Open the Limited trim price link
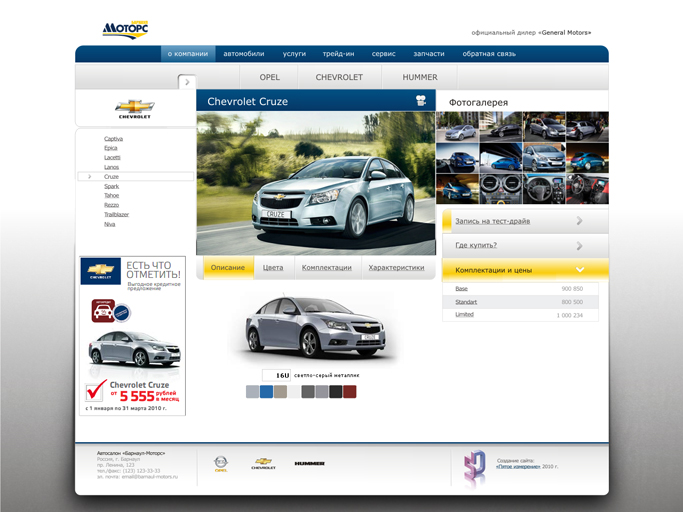The height and width of the screenshot is (512, 683). tap(464, 315)
